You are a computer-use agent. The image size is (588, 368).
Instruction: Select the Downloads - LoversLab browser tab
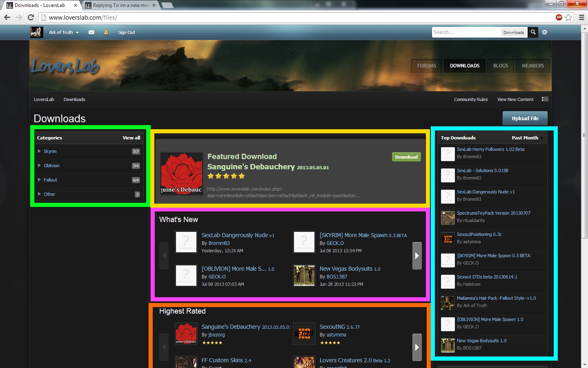(41, 5)
